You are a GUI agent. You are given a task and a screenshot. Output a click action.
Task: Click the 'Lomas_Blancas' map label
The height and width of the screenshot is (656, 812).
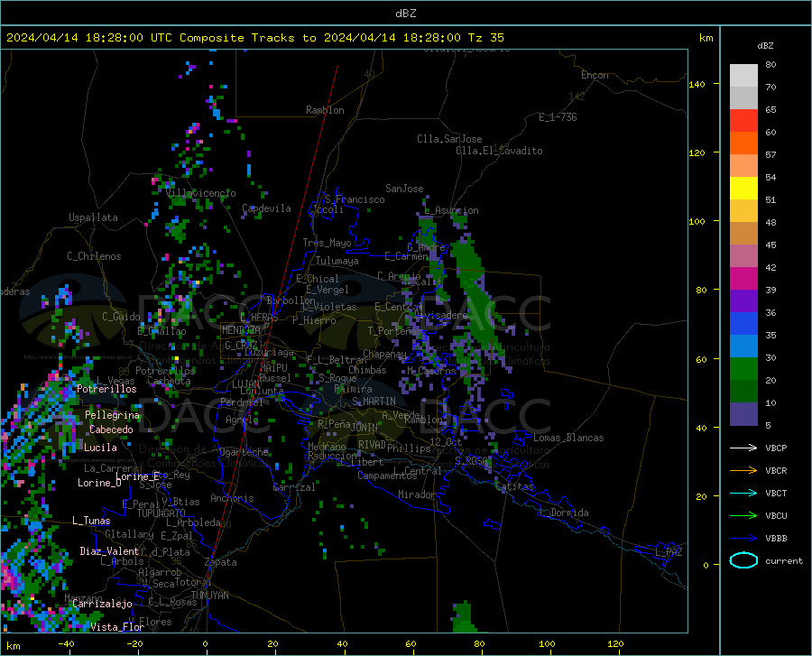568,438
